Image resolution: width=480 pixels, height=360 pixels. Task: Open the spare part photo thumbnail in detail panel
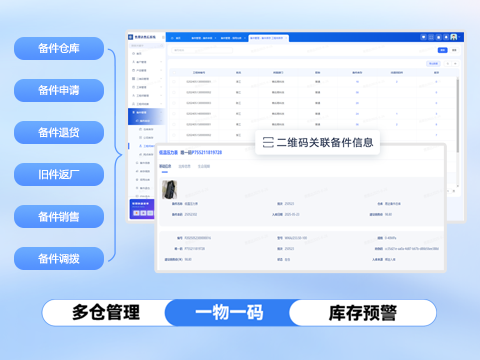point(169,189)
